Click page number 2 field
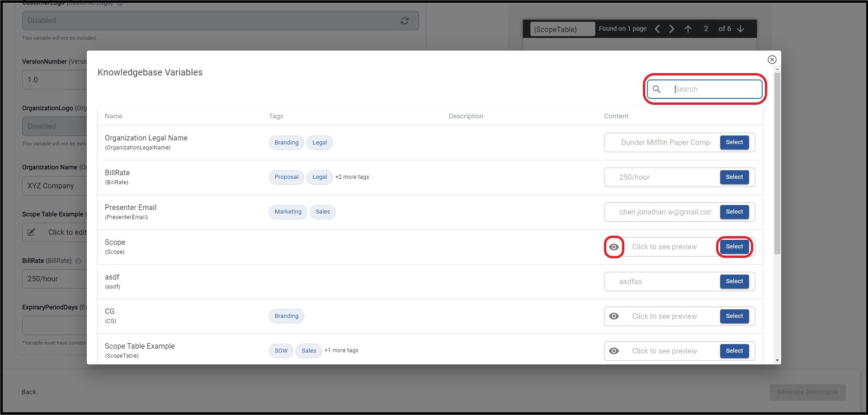868x415 pixels. click(x=706, y=29)
